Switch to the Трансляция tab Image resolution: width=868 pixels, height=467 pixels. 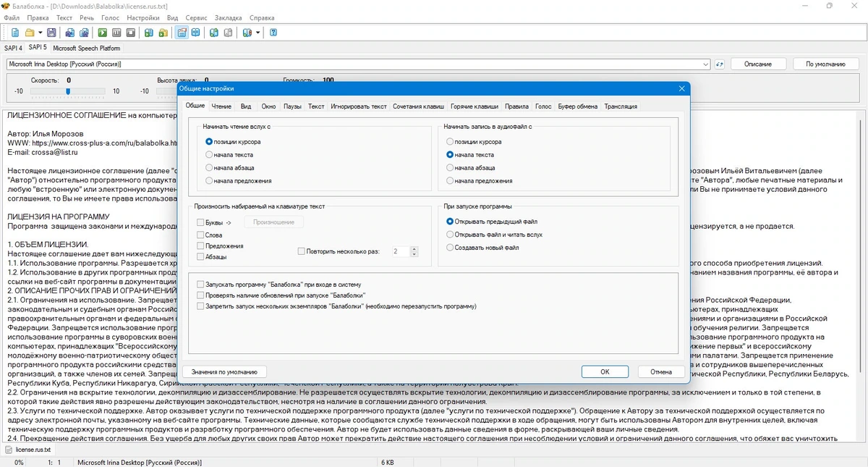(621, 106)
